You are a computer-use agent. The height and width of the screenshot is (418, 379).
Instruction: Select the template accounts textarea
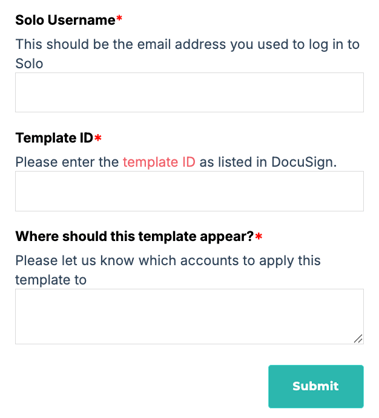coord(189,317)
